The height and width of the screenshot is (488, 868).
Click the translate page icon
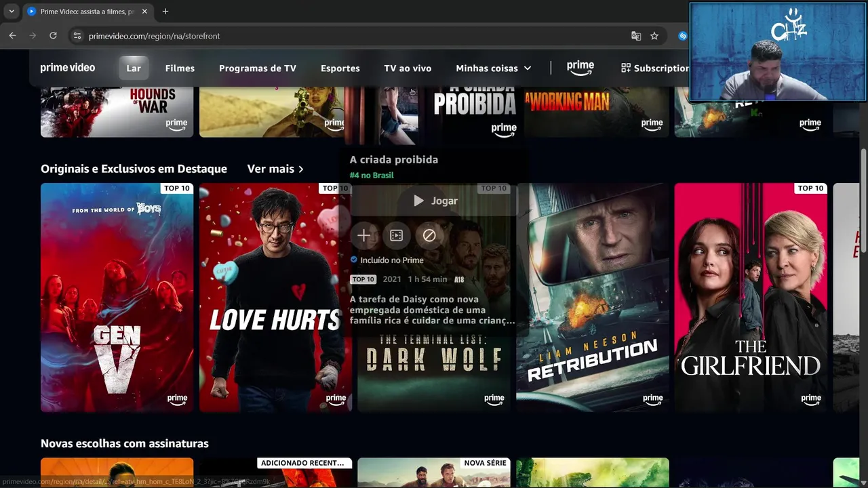[636, 36]
